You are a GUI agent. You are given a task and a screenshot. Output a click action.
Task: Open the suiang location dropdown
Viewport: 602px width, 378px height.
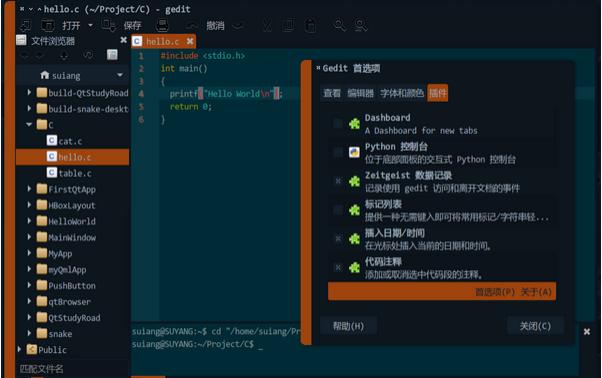point(120,75)
